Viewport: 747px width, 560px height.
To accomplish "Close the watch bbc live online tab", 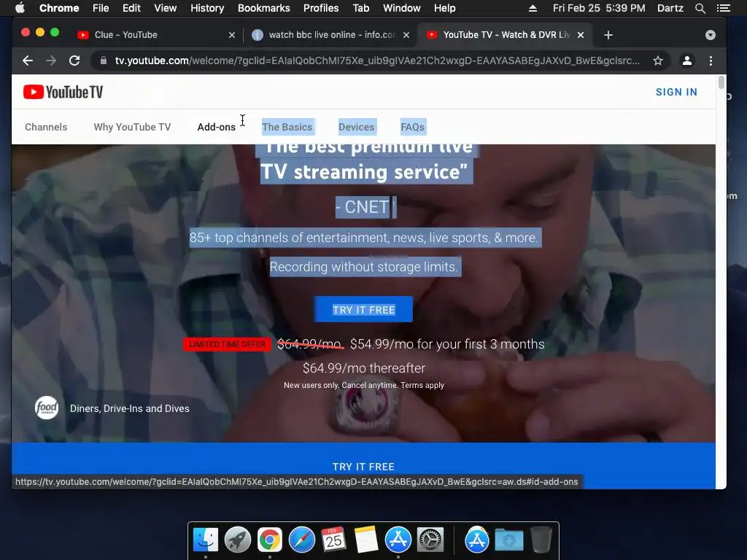I will tap(406, 35).
